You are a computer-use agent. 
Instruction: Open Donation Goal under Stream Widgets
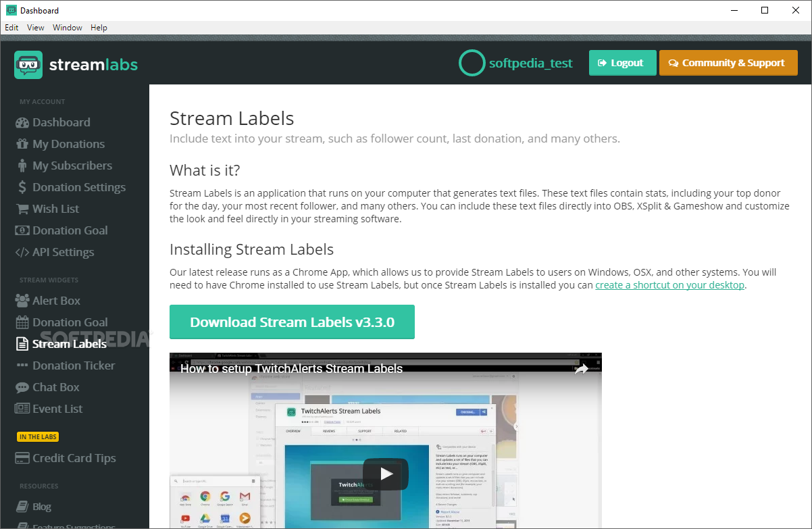click(x=70, y=322)
